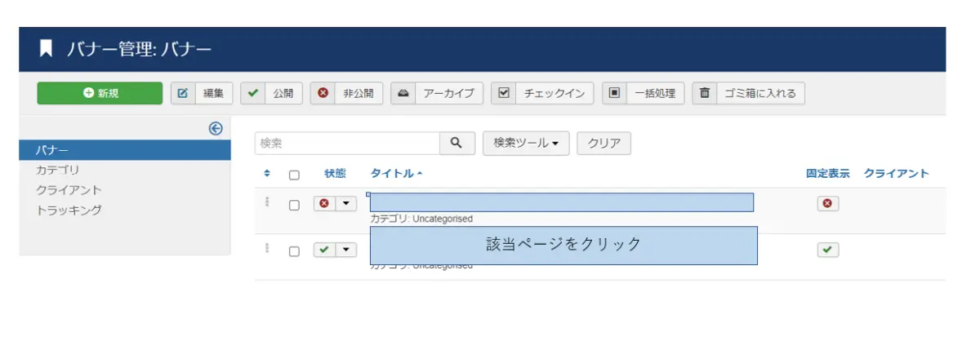Click the クリア button
The height and width of the screenshot is (350, 980).
pos(604,144)
